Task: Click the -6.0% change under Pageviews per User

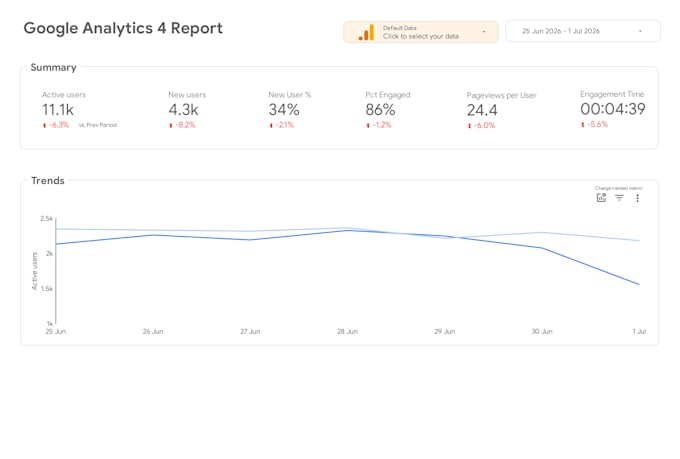Action: pos(481,125)
